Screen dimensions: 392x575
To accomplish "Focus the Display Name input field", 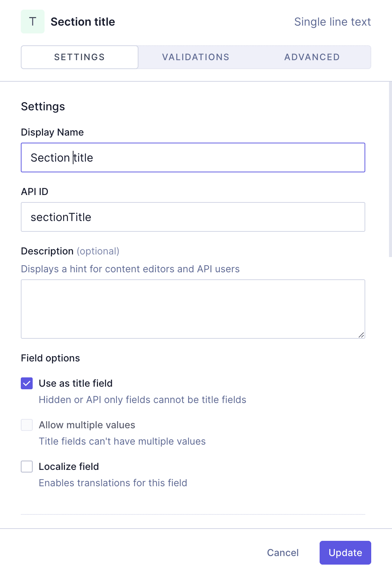I will (x=193, y=157).
